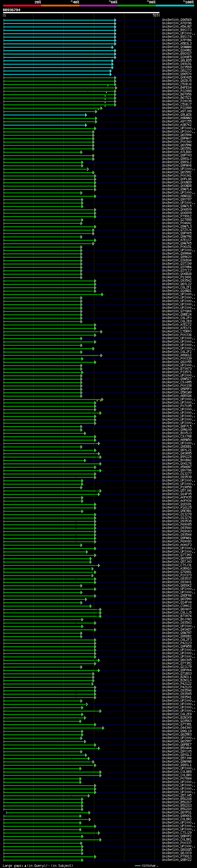Open hit UniRef100_B9SIT3
The width and height of the screenshot is (197, 868).
(177, 30)
